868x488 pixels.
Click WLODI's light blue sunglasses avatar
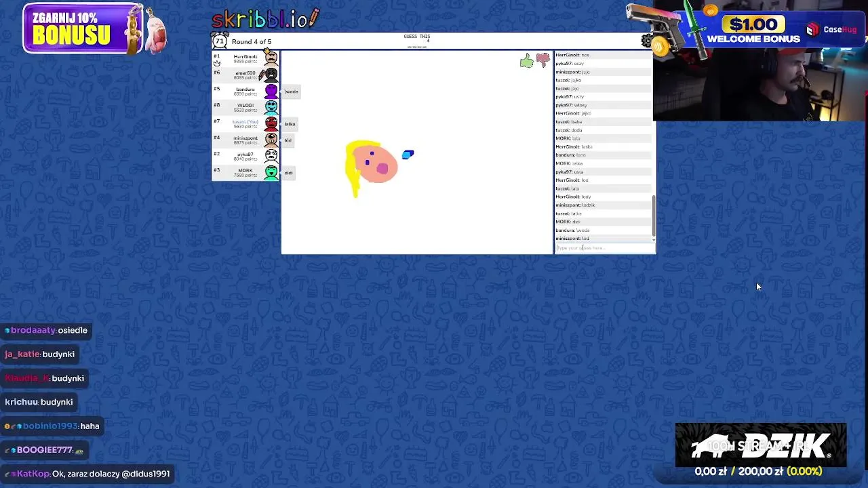(271, 106)
